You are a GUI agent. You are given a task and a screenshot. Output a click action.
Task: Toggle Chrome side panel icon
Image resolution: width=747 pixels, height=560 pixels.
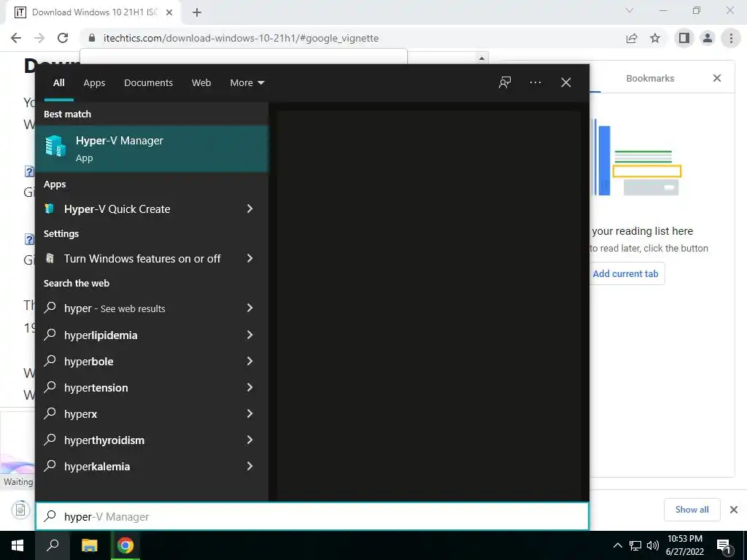(x=684, y=38)
